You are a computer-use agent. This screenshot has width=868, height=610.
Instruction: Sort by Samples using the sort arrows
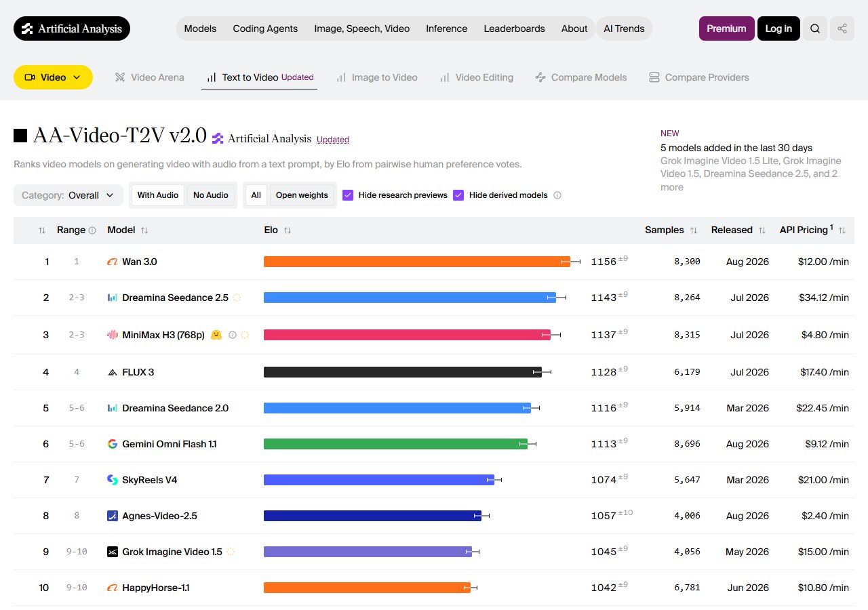pyautogui.click(x=694, y=230)
